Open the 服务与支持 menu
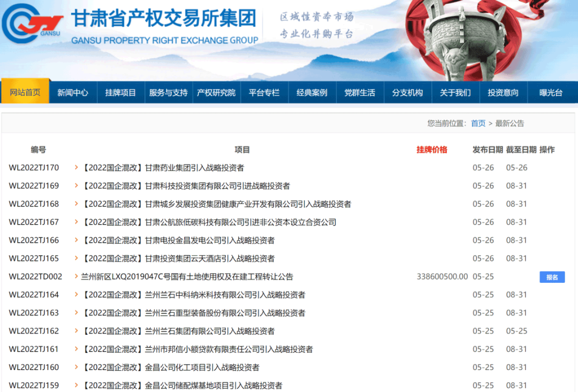Screen dimensions: 578x392 [x=169, y=93]
